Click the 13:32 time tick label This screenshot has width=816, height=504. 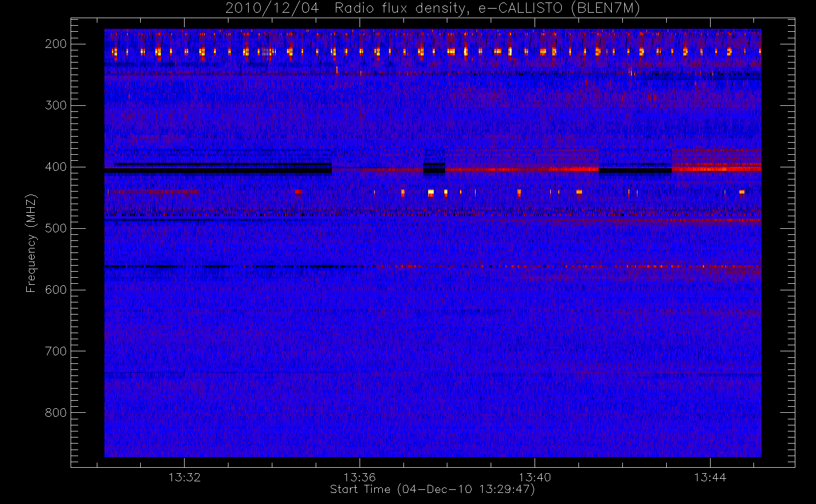pos(185,477)
